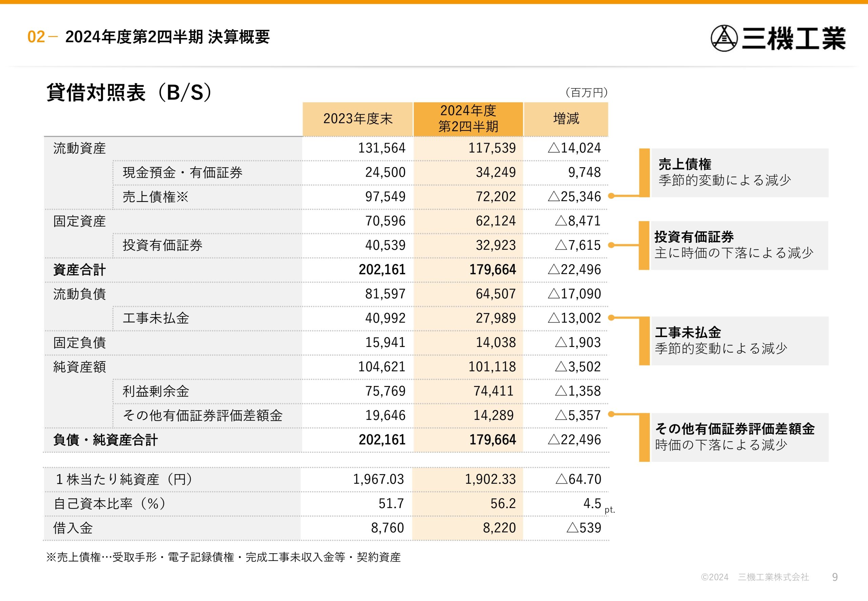Click the page number 9
Image resolution: width=868 pixels, height=601 pixels.
point(835,577)
